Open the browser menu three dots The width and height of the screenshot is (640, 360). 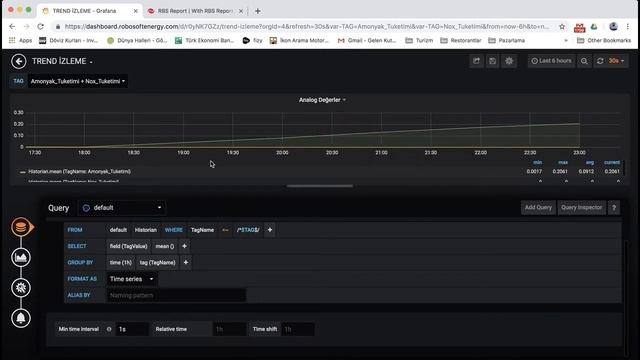tap(628, 26)
